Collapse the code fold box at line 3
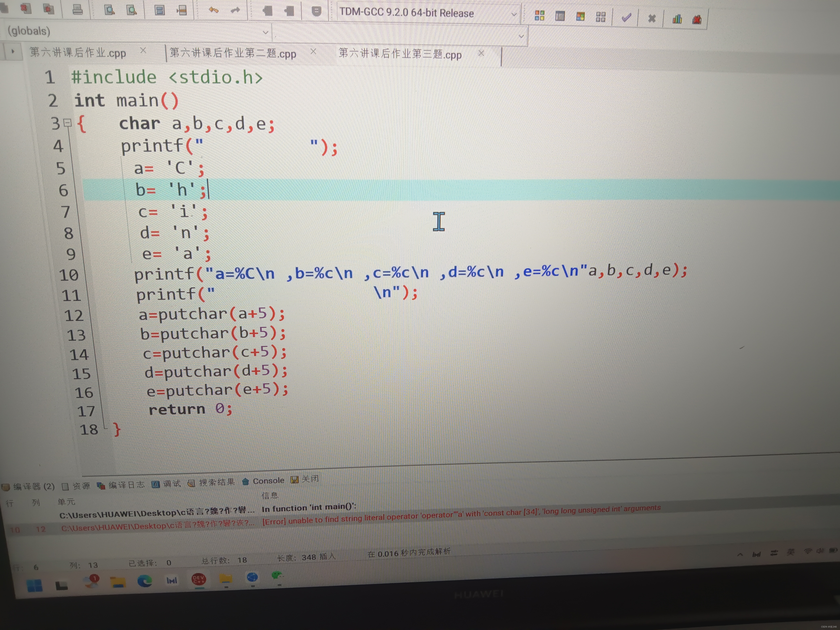 click(x=68, y=123)
